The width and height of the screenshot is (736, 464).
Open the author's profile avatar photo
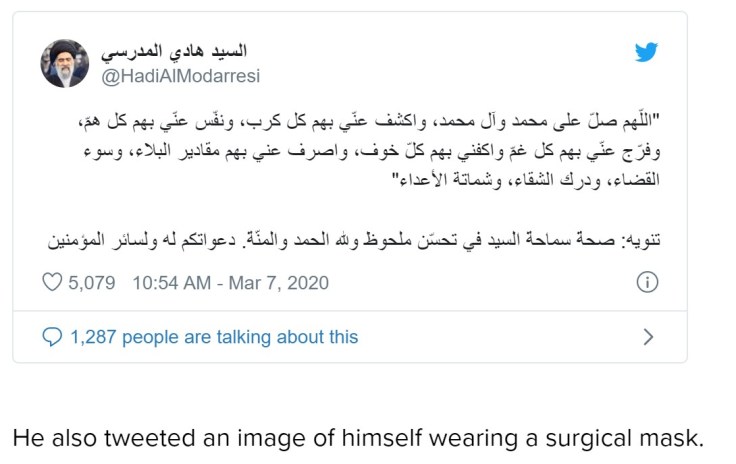[x=65, y=63]
